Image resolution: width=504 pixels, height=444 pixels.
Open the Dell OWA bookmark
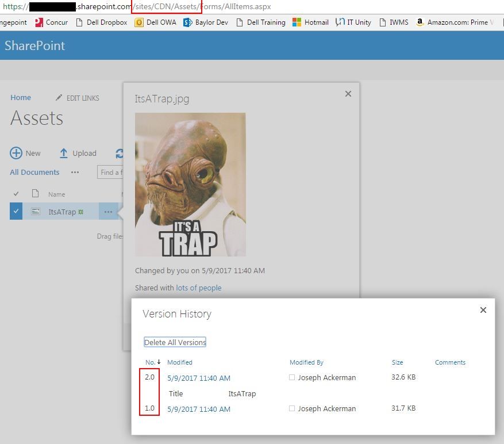click(x=156, y=22)
